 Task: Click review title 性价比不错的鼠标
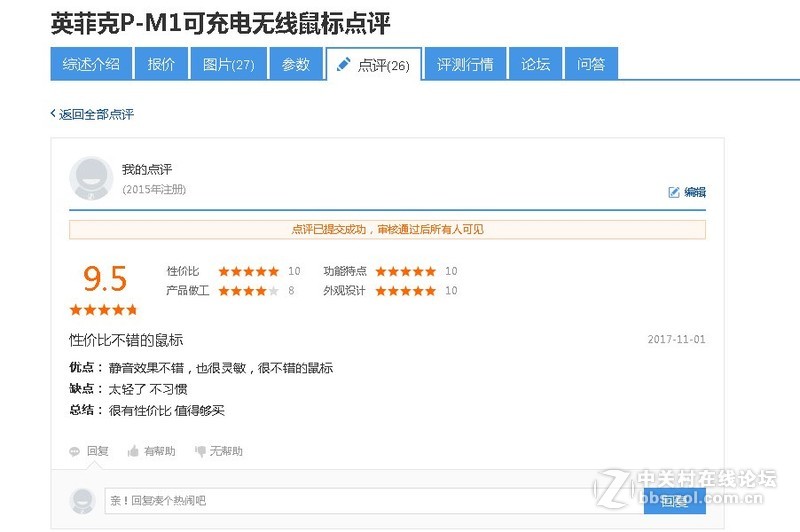tap(126, 340)
